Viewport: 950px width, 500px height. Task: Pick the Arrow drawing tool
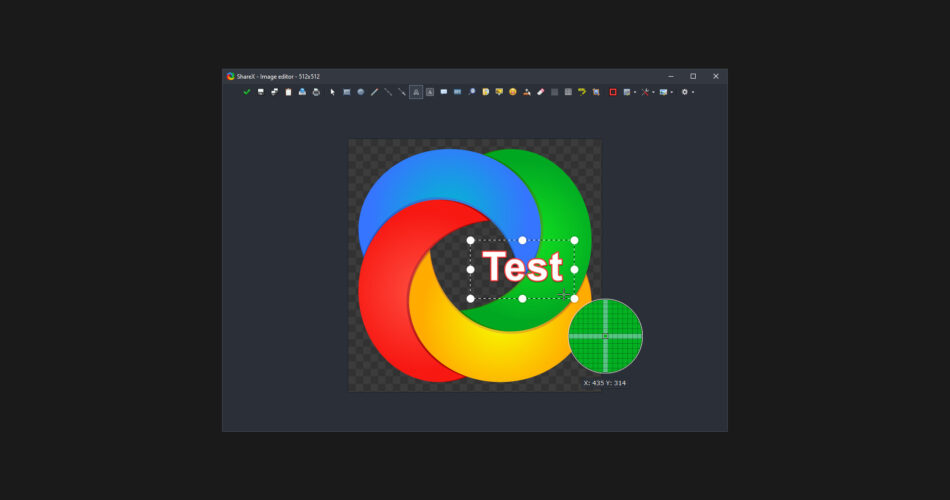click(402, 92)
